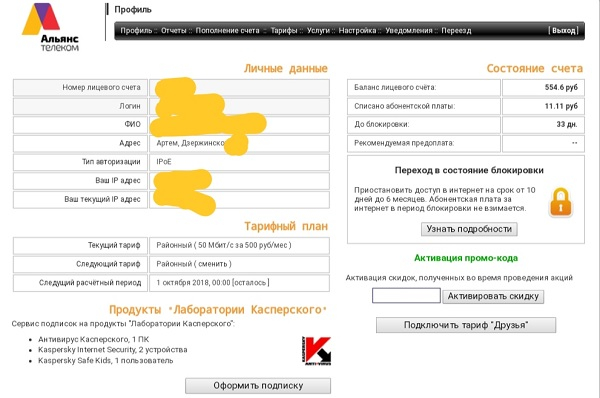Click the осталось link in billing period
The image size is (600, 398).
coord(250,283)
